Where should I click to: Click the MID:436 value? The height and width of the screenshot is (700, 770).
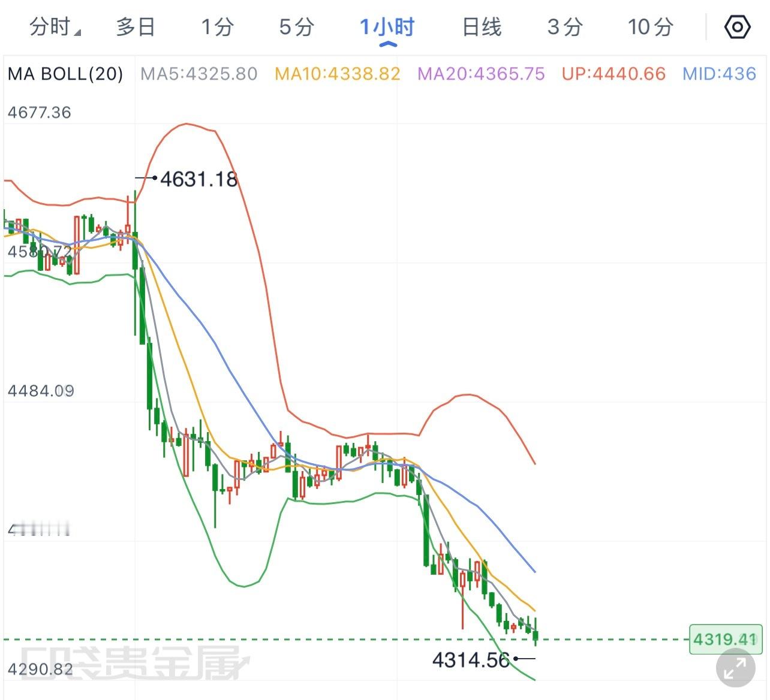coord(720,74)
